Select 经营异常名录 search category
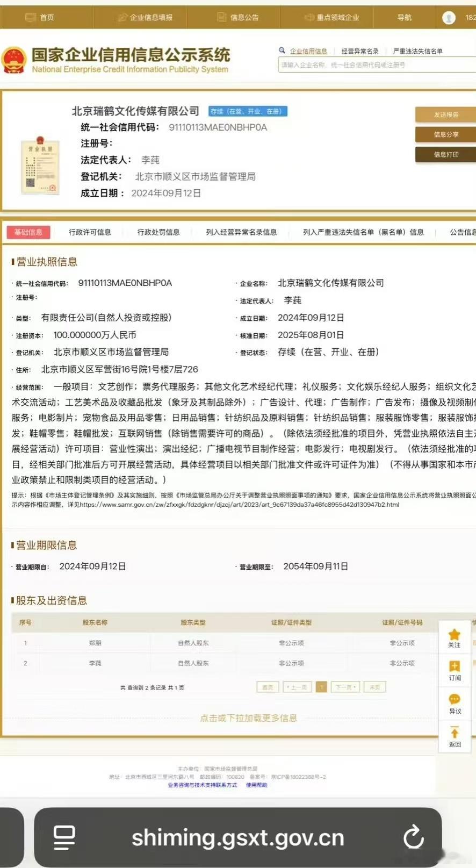476x868 pixels. pos(360,51)
